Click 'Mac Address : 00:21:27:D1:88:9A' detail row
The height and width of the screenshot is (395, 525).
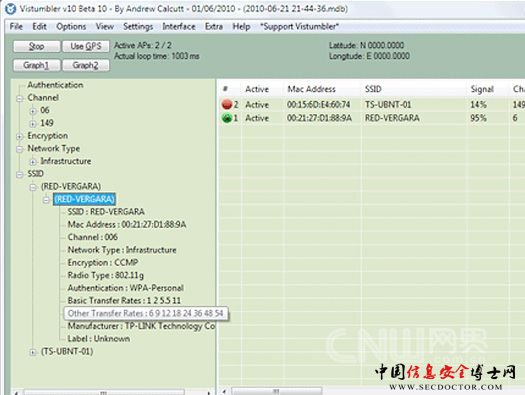click(127, 224)
